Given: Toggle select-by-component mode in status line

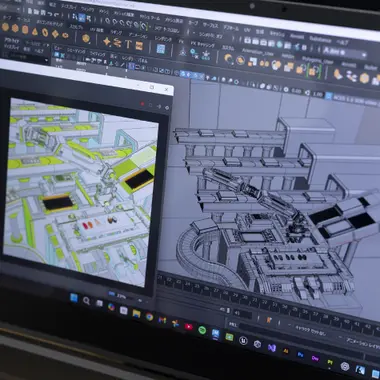Looking at the screenshot, I should click(x=89, y=19).
